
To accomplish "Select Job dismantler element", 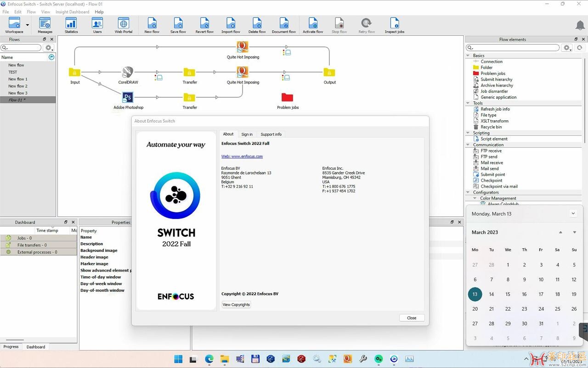I will click(x=494, y=91).
